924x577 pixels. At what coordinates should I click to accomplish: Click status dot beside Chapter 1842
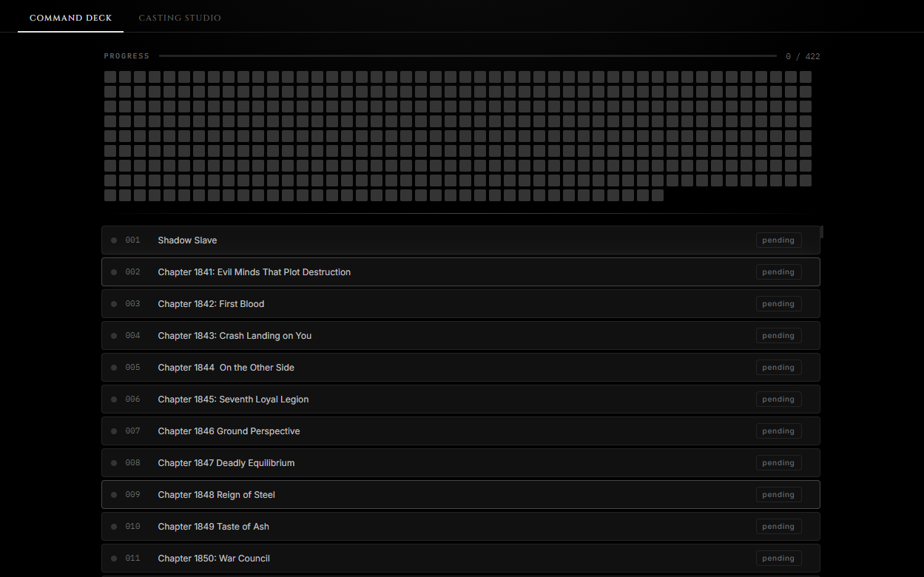click(x=114, y=304)
